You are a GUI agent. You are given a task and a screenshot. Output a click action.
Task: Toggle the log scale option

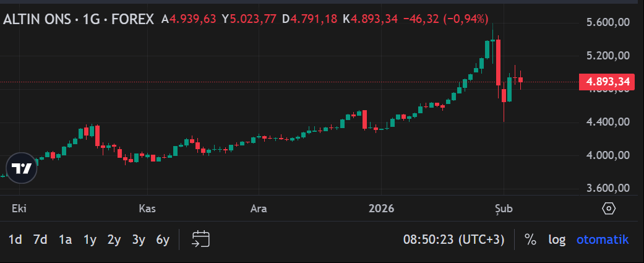pos(557,239)
